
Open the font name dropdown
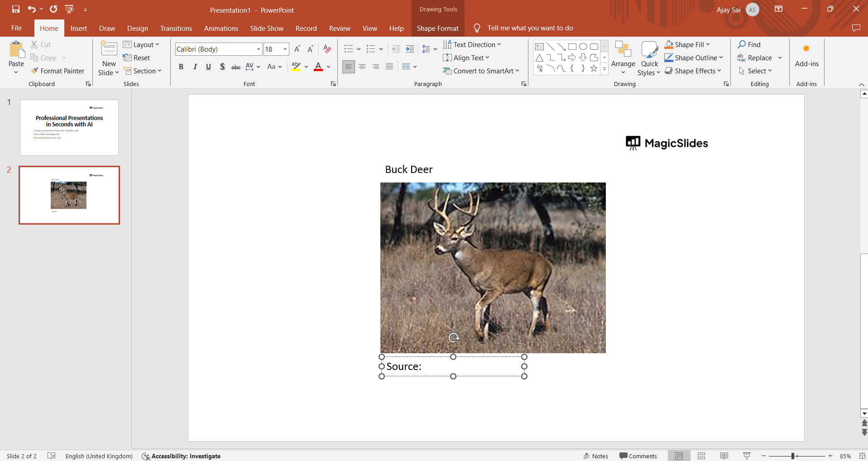[x=259, y=49]
